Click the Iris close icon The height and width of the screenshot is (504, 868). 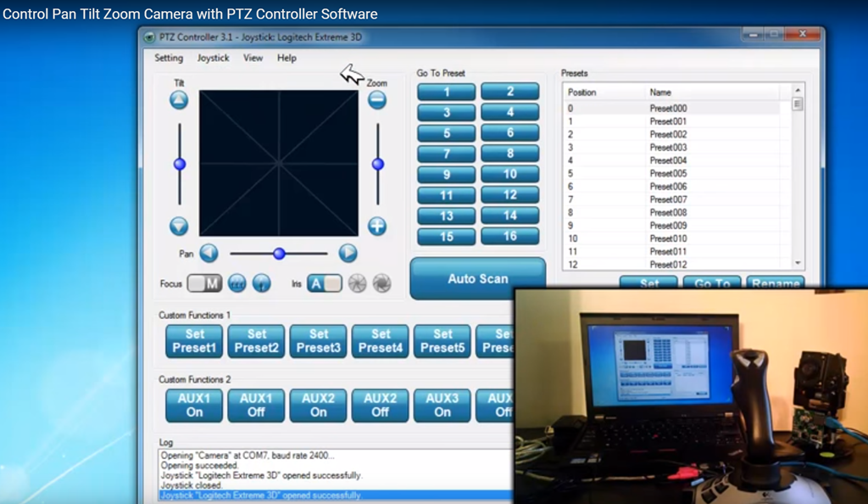click(x=357, y=283)
